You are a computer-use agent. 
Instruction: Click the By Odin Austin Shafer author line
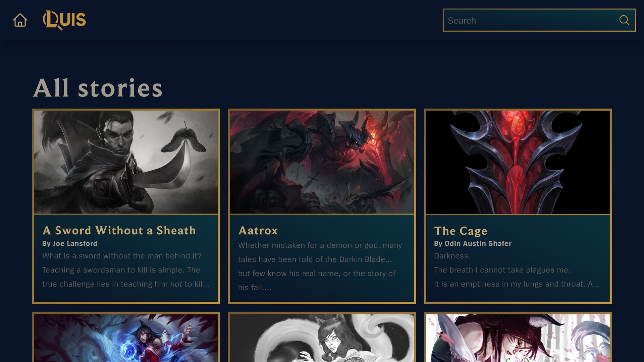coord(473,243)
